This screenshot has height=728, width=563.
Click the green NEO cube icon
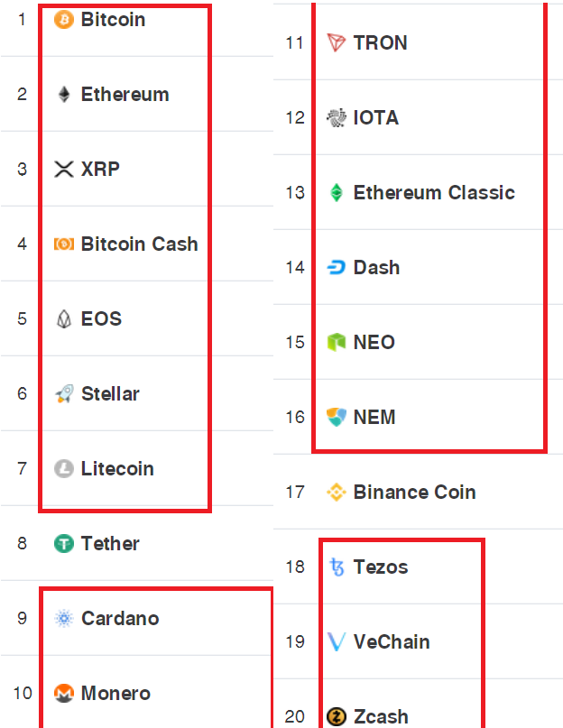[x=337, y=342]
